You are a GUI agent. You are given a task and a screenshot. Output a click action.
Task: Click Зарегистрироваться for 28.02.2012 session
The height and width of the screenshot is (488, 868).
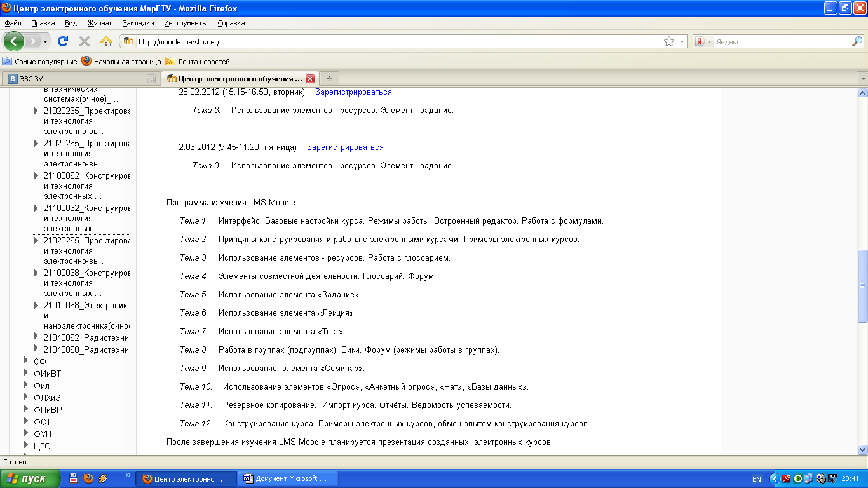tap(353, 92)
